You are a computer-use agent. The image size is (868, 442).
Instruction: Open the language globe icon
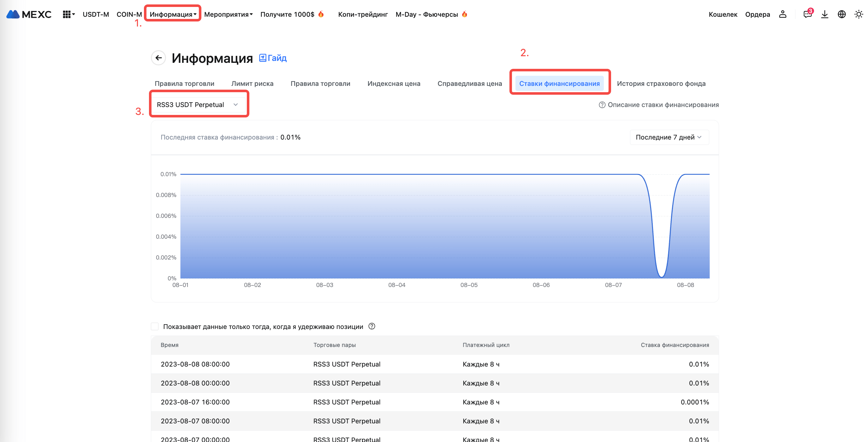[841, 14]
